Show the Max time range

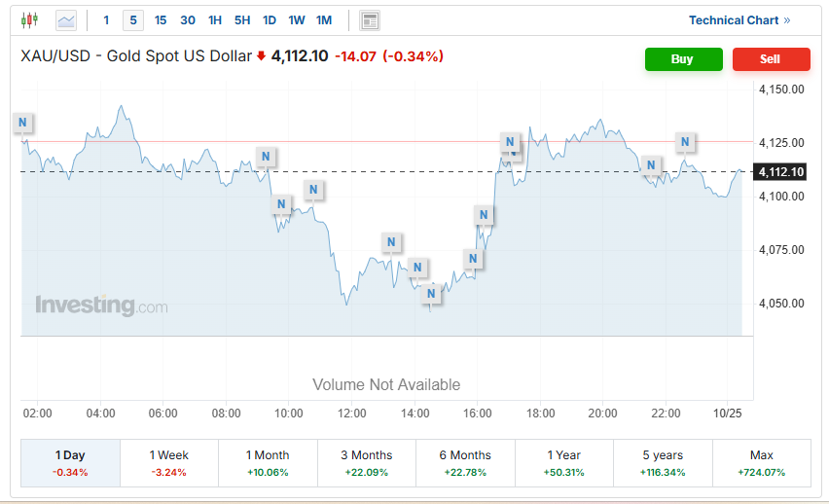click(x=762, y=462)
